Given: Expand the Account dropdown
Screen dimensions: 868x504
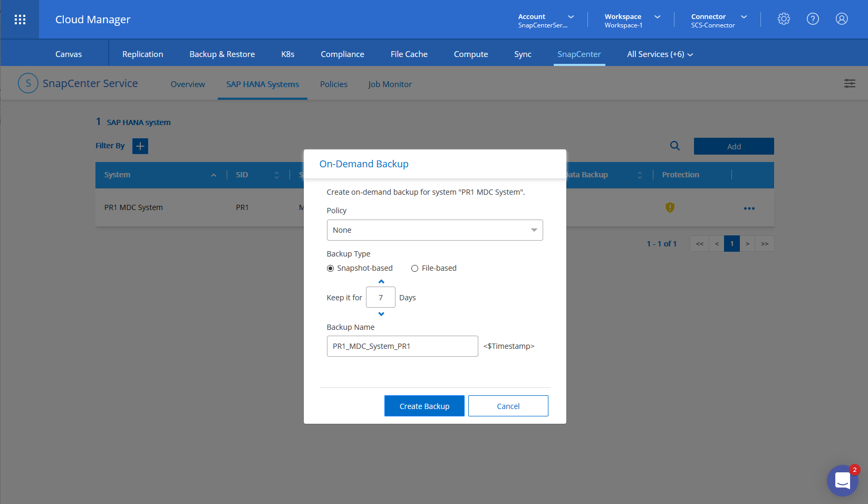Looking at the screenshot, I should coord(571,17).
